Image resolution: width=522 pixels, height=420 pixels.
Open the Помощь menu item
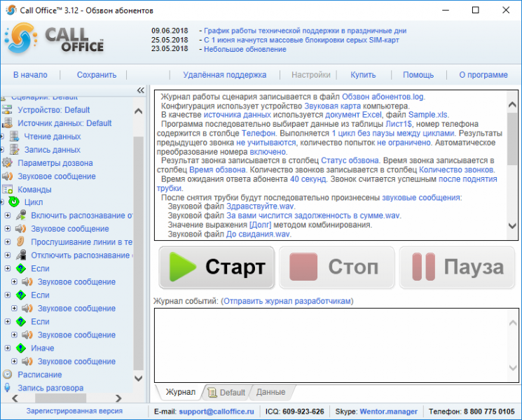coord(418,75)
